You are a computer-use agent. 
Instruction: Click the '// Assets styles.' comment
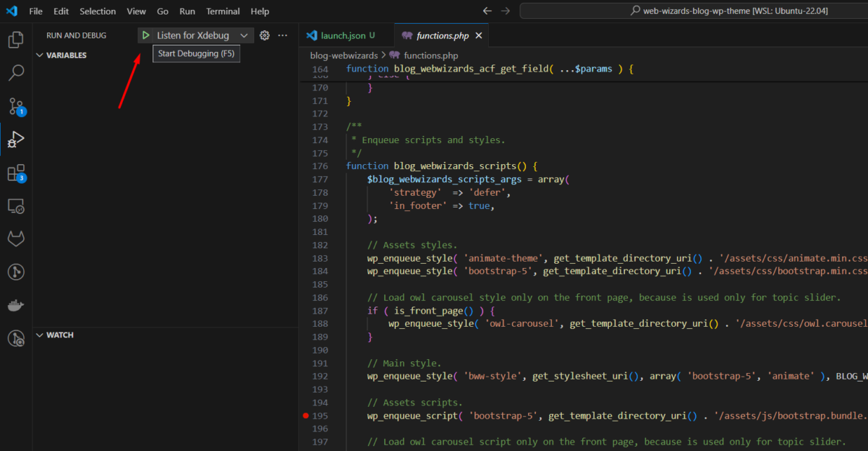coord(412,245)
